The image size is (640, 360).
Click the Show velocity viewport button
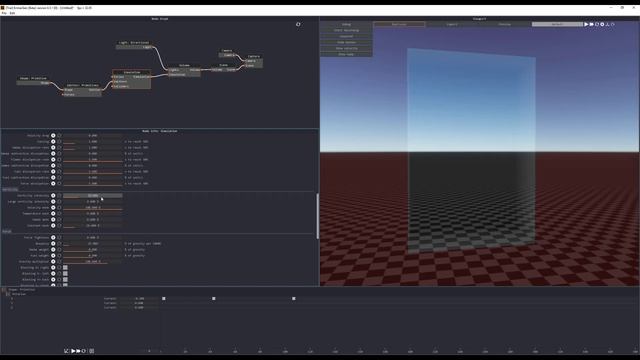pos(346,48)
